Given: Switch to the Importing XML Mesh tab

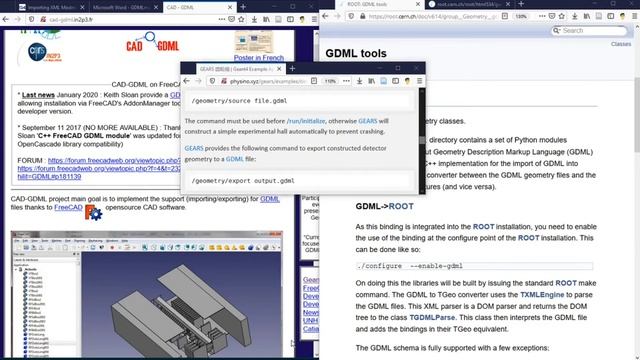Looking at the screenshot, I should [x=51, y=7].
